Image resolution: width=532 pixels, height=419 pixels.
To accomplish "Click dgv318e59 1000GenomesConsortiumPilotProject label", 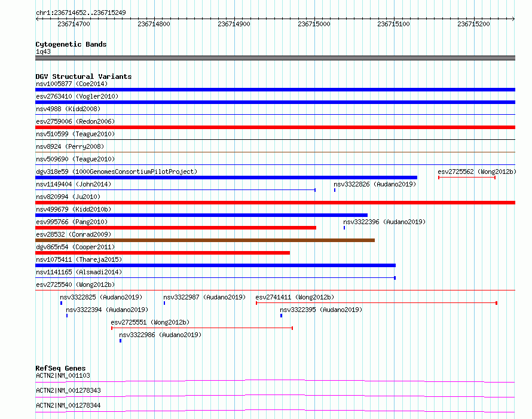I will coord(117,172).
